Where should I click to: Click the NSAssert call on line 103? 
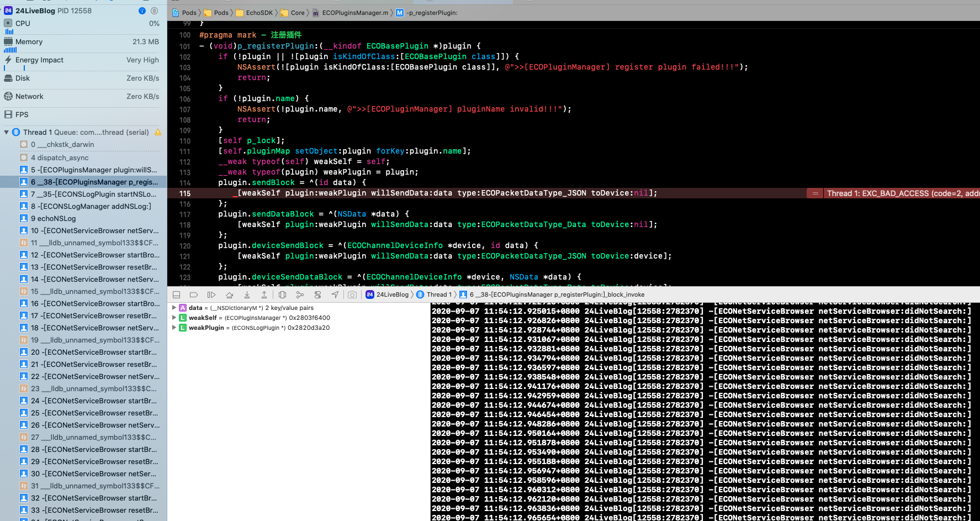click(x=256, y=67)
